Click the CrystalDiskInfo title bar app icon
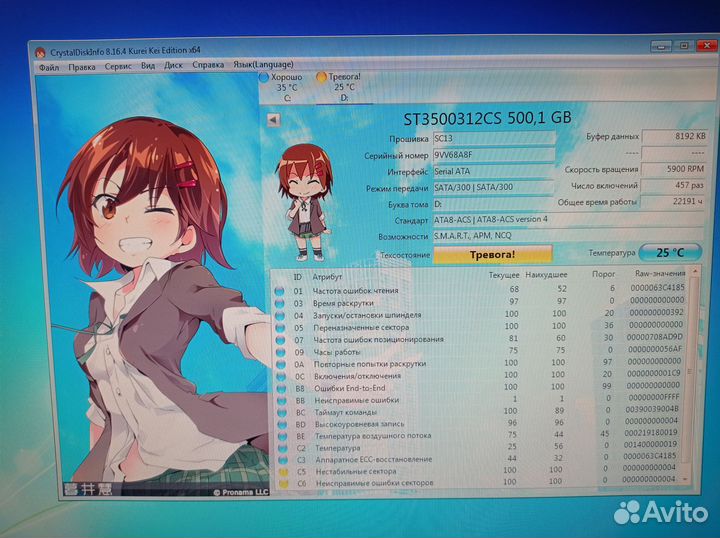 click(x=40, y=53)
